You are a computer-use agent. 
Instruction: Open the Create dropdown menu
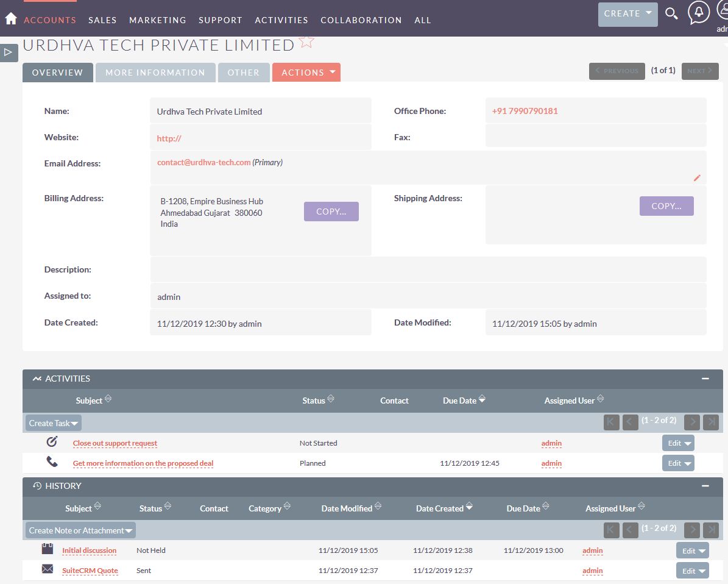(x=627, y=13)
